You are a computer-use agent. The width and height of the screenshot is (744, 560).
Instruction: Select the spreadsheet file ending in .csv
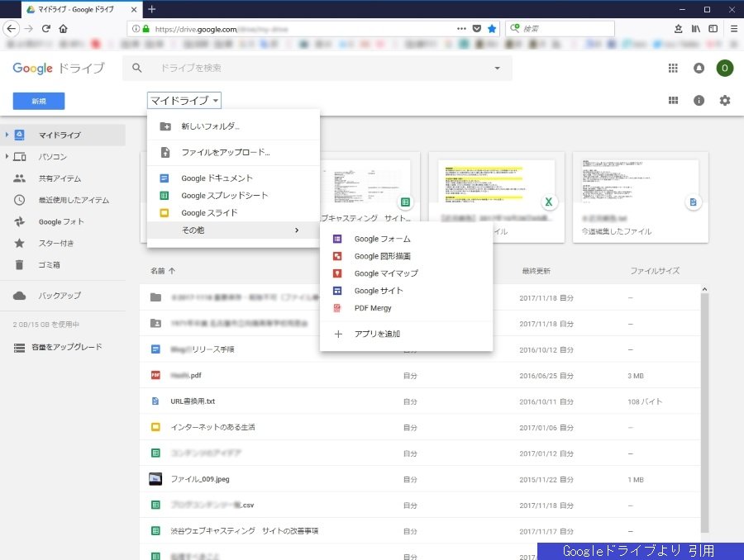pos(420,505)
